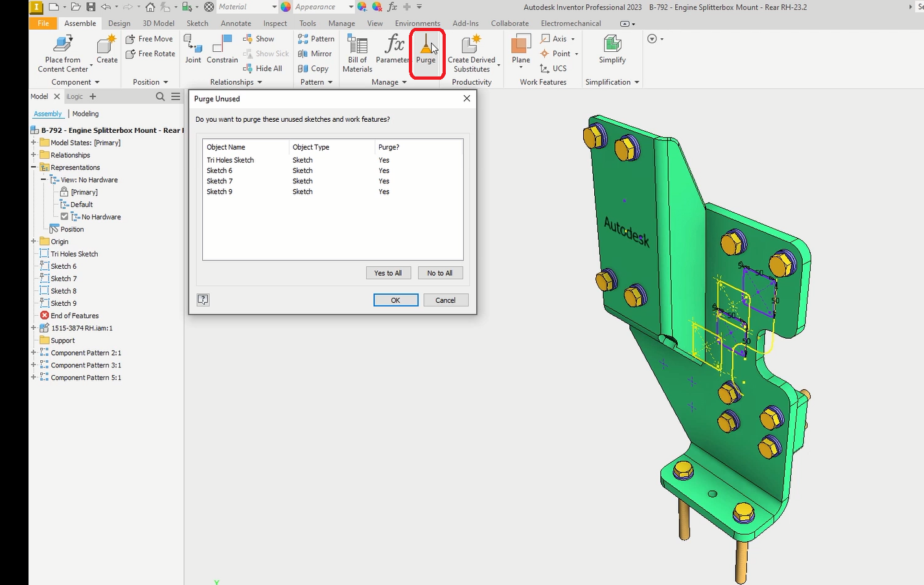Switch to the Inspect ribbon tab
The height and width of the screenshot is (585, 924).
(275, 23)
